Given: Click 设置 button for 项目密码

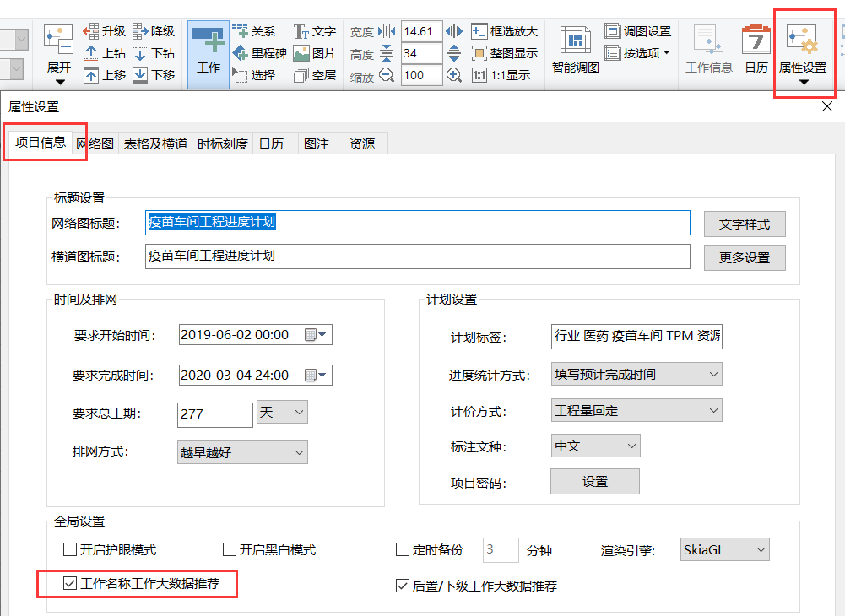Looking at the screenshot, I should (x=595, y=481).
